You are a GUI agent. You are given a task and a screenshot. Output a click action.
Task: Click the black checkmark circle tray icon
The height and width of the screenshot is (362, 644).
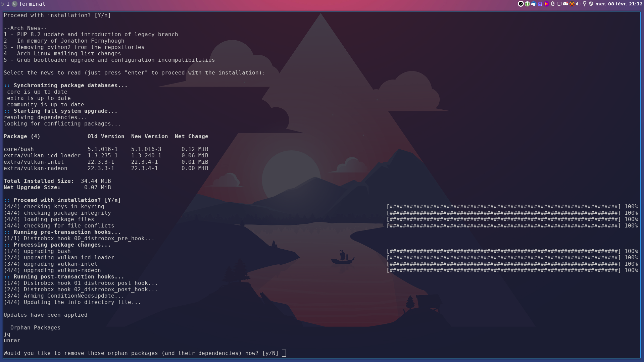click(x=521, y=4)
